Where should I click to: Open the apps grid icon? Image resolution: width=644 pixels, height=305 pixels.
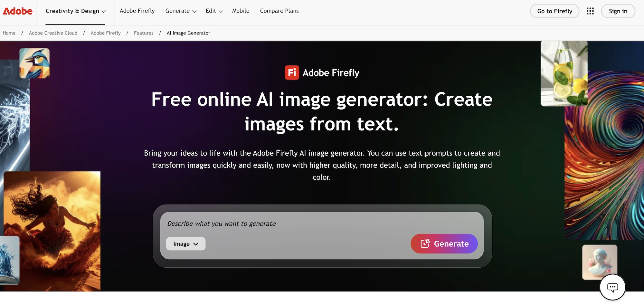pos(590,11)
